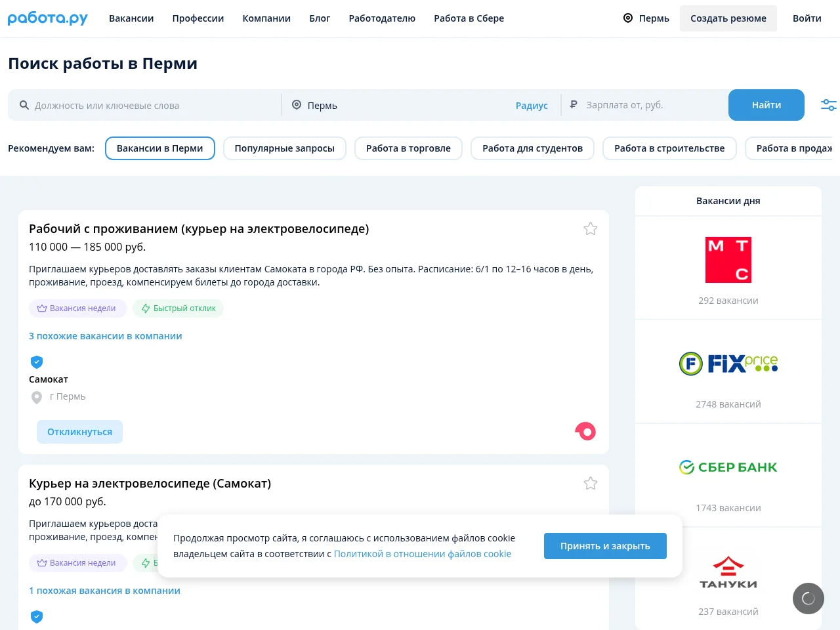
Task: Click the loading spinner floating button
Action: 808,598
